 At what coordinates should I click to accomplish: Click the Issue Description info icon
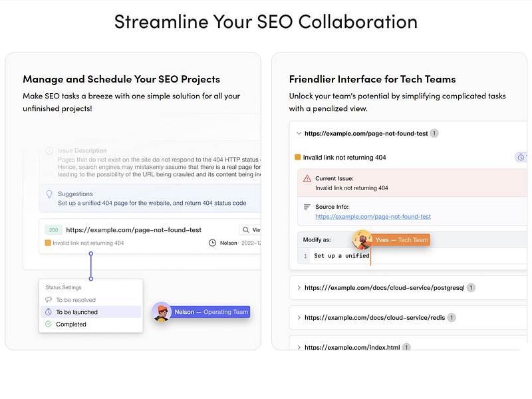49,151
